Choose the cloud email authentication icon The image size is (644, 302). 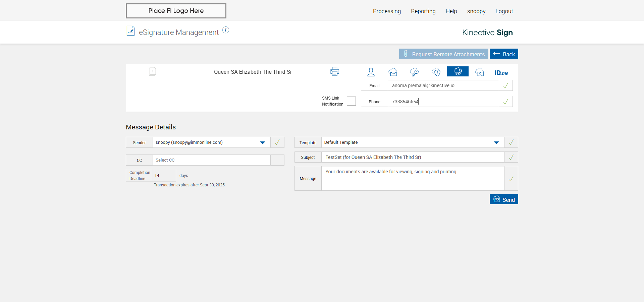393,72
